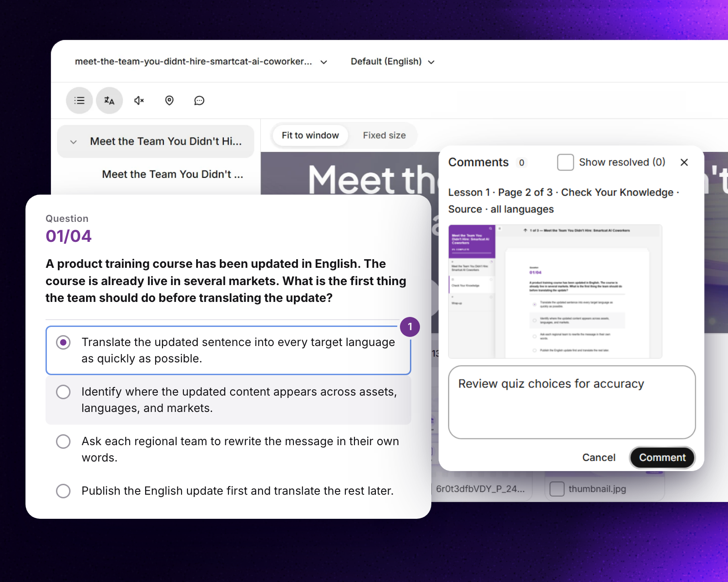728x582 pixels.
Task: Click the thumbnail.jpg file name
Action: [x=597, y=489]
